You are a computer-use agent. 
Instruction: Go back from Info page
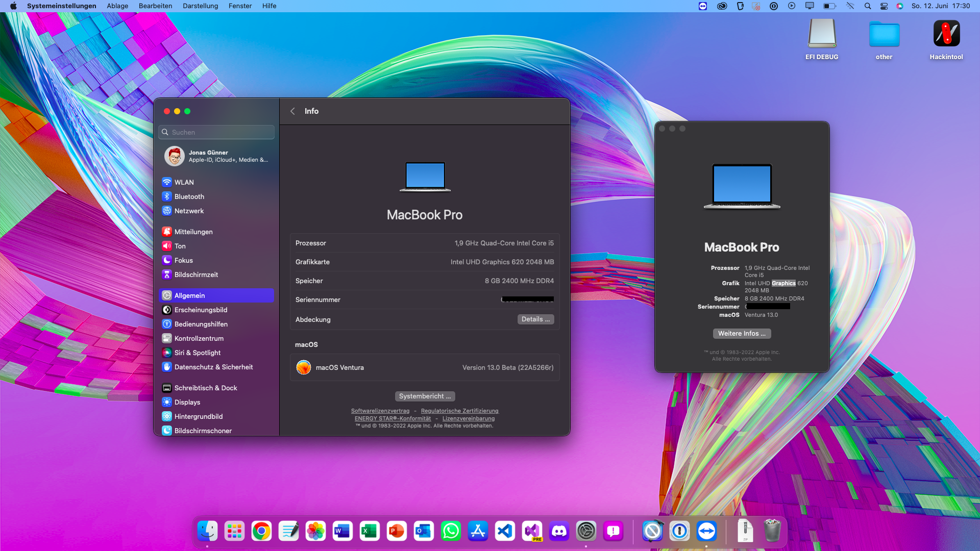click(292, 111)
